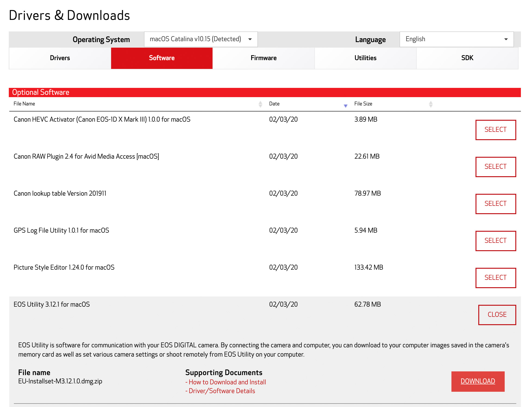Image resolution: width=532 pixels, height=407 pixels.
Task: Open the Language dropdown
Action: (x=456, y=39)
